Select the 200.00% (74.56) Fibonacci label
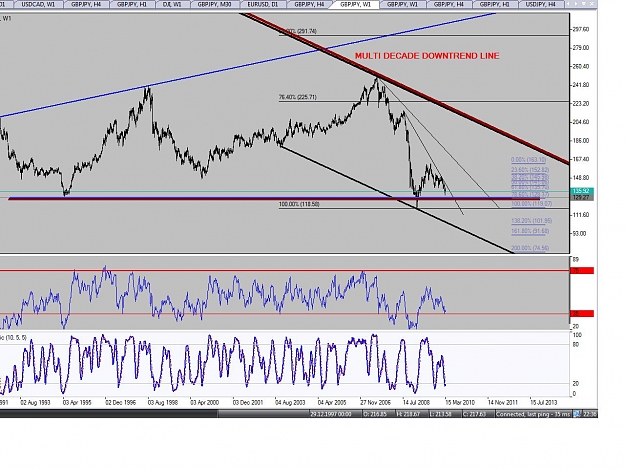625x469 pixels. coord(530,248)
